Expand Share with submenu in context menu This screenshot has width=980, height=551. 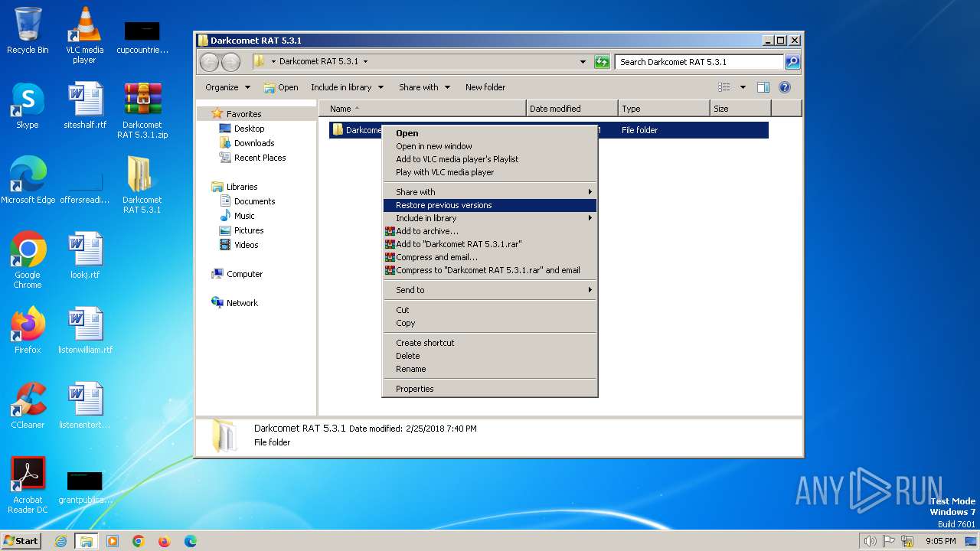tap(490, 192)
